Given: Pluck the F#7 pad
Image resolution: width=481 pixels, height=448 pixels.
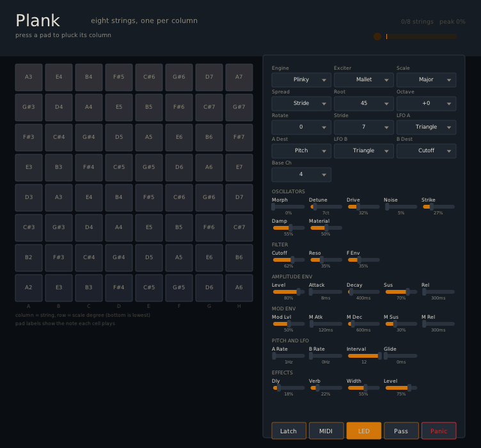Looking at the screenshot, I should (x=239, y=138).
